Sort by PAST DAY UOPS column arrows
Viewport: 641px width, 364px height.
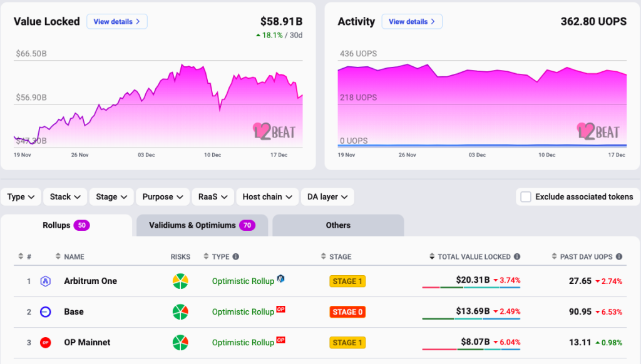(x=555, y=256)
